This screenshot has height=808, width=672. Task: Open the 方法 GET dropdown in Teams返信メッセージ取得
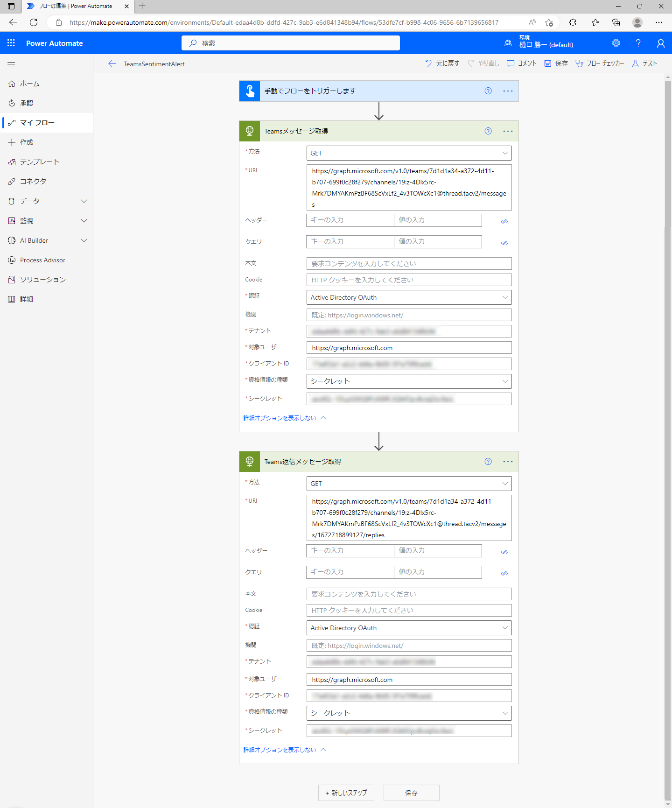coord(409,484)
